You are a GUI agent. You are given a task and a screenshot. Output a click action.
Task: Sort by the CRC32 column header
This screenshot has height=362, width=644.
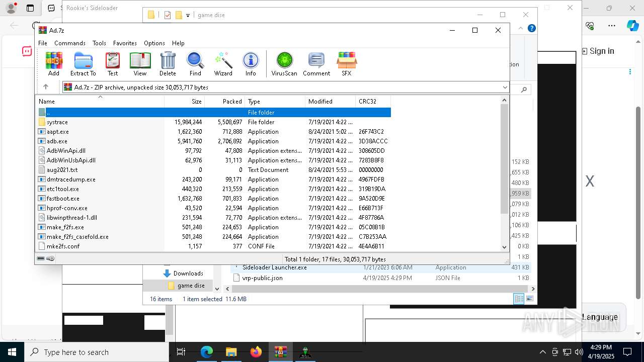[373, 102]
